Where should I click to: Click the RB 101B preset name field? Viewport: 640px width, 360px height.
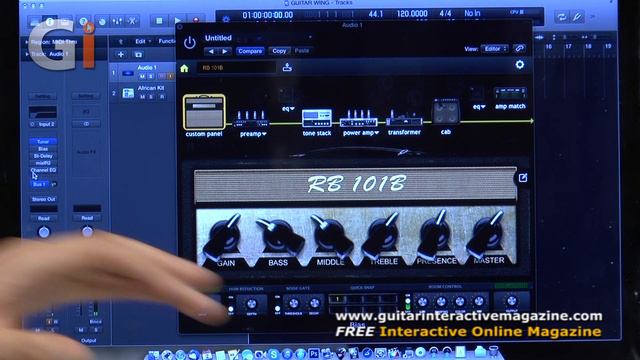pyautogui.click(x=236, y=68)
